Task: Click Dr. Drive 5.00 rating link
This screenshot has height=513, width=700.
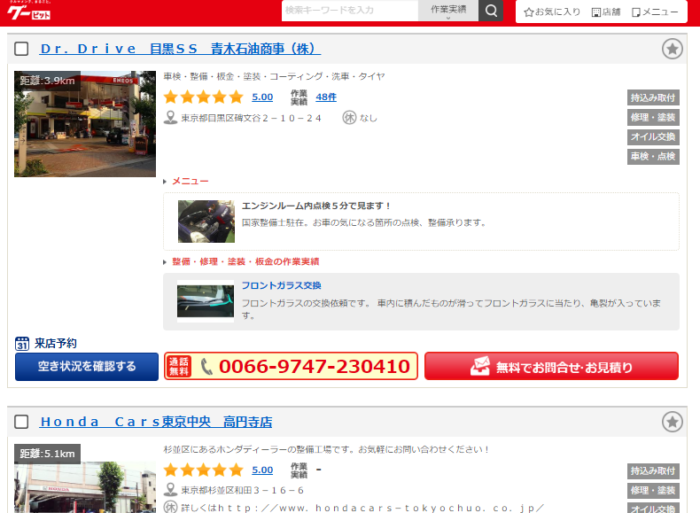Action: click(x=262, y=97)
